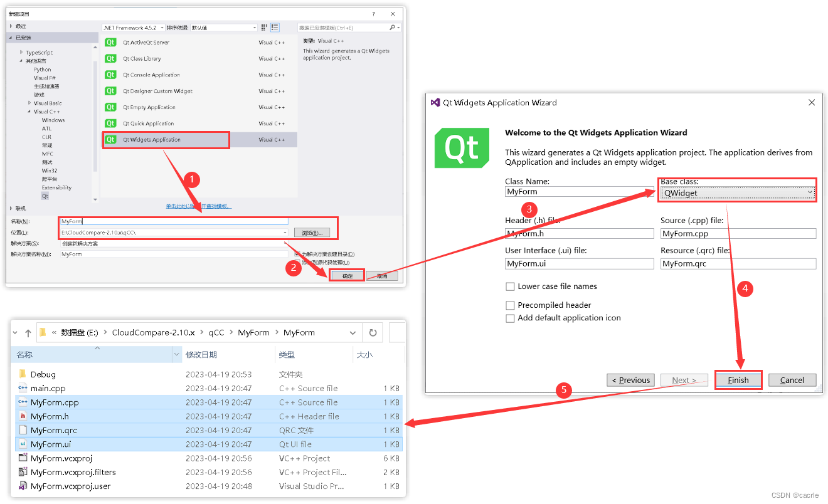Expand the TypeScript tree node
828x504 pixels.
21,53
